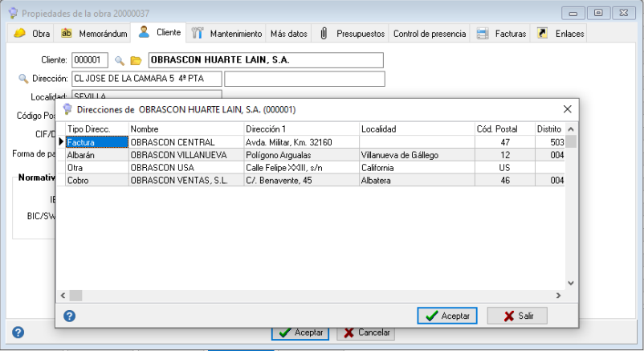Click Villanueva de Gállego locality cell
Viewport: 644px width, 351px height.
click(x=417, y=155)
